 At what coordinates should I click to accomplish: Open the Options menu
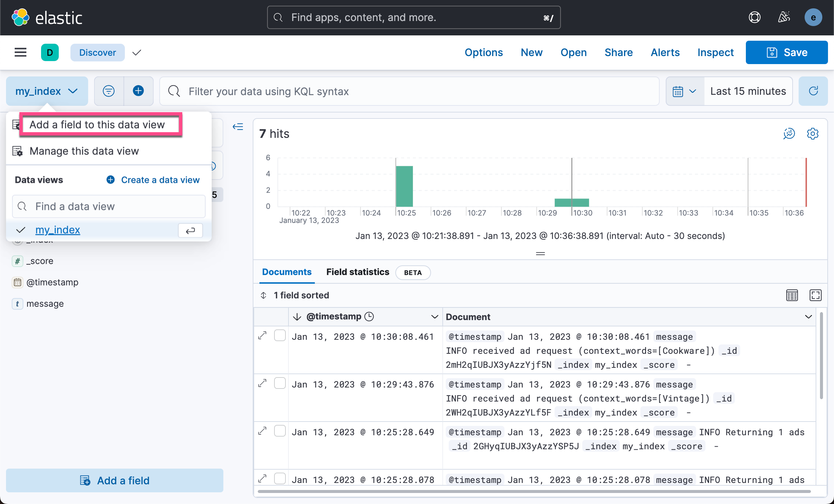(484, 52)
